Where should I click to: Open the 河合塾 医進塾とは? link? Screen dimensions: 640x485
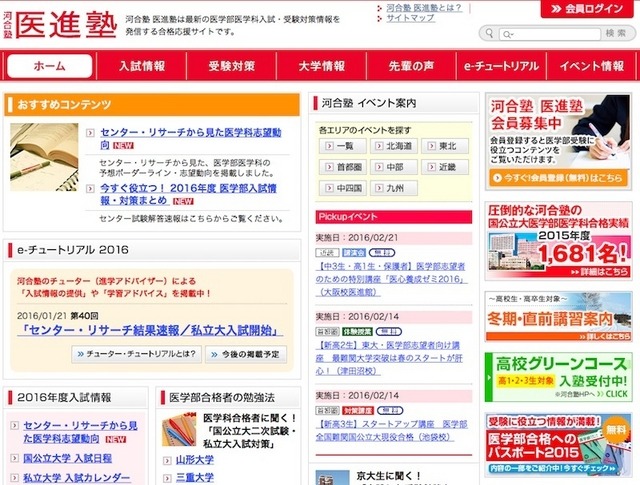point(424,8)
